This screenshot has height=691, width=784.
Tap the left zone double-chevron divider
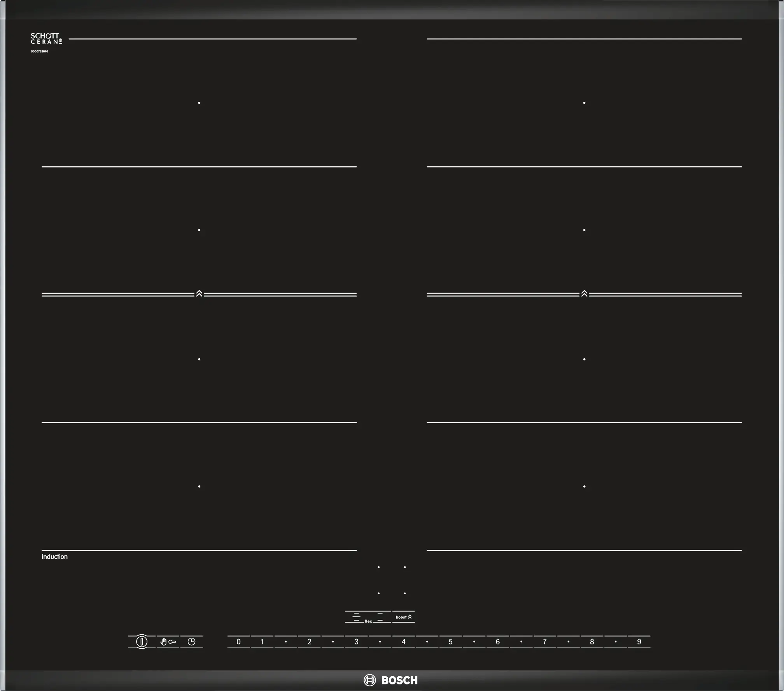click(x=199, y=294)
